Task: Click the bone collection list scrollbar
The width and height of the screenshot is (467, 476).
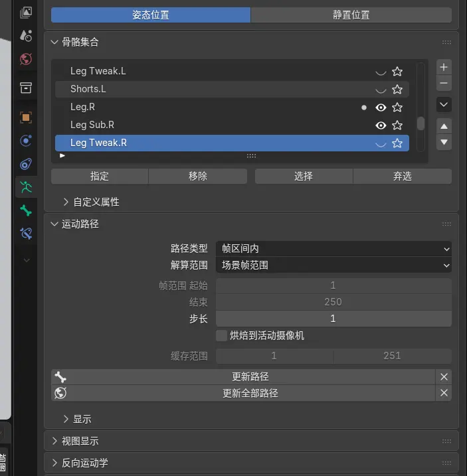Action: (x=420, y=123)
